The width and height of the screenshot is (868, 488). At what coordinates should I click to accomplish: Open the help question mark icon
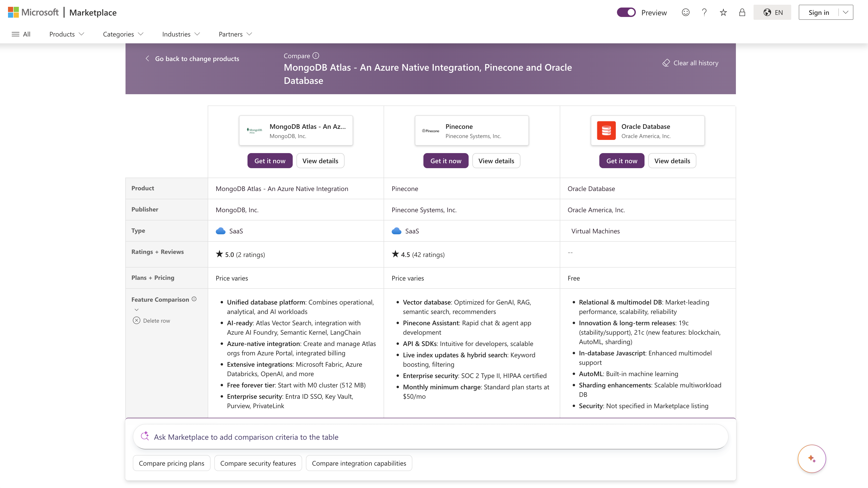(704, 12)
